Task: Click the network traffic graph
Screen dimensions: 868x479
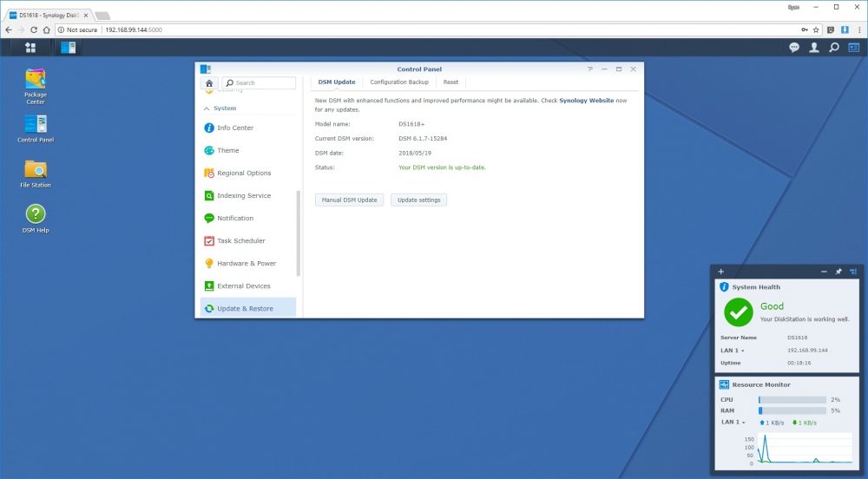Action: click(x=805, y=448)
